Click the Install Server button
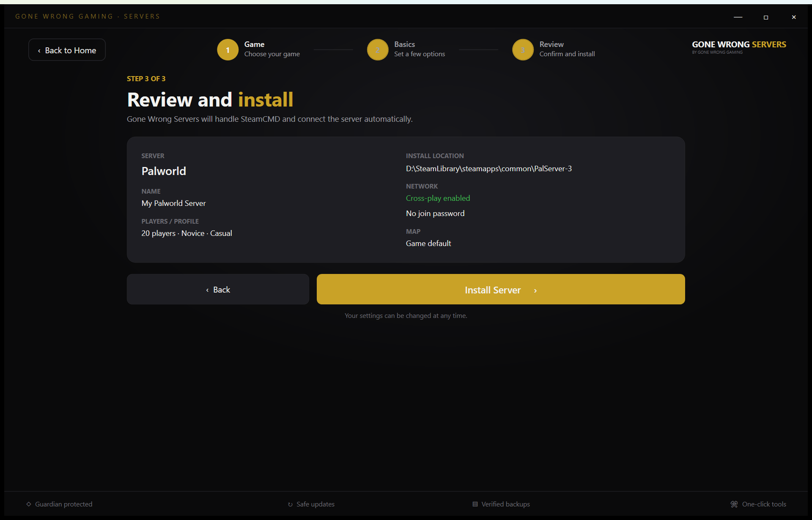812x520 pixels. tap(501, 289)
